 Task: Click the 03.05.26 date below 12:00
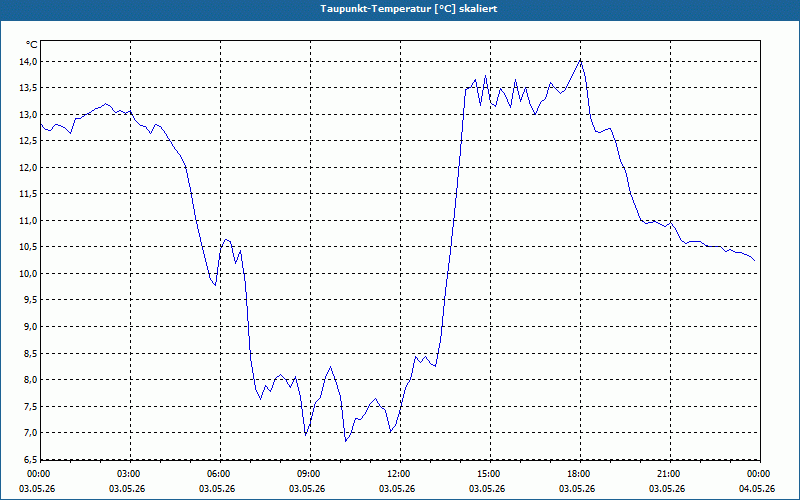pyautogui.click(x=397, y=489)
